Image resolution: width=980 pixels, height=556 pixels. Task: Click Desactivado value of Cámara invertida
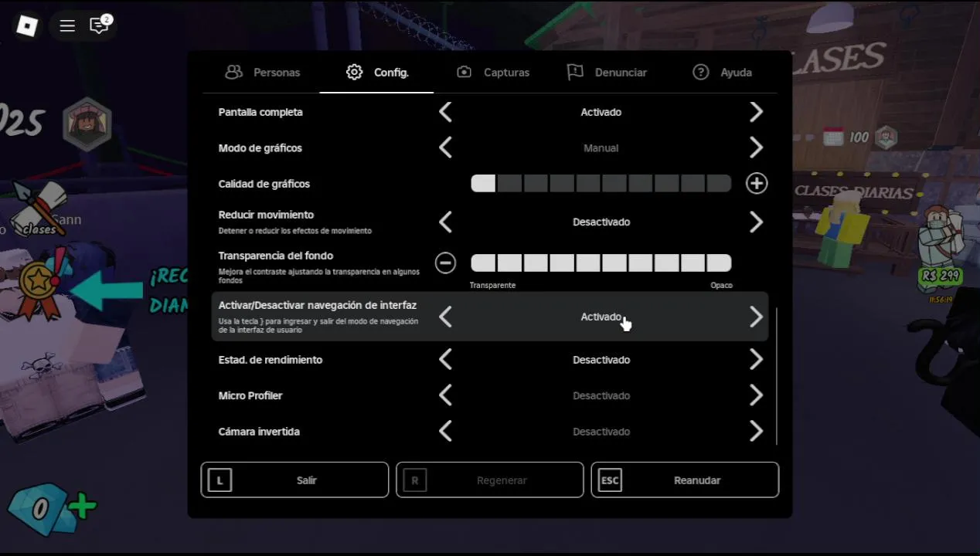point(601,432)
